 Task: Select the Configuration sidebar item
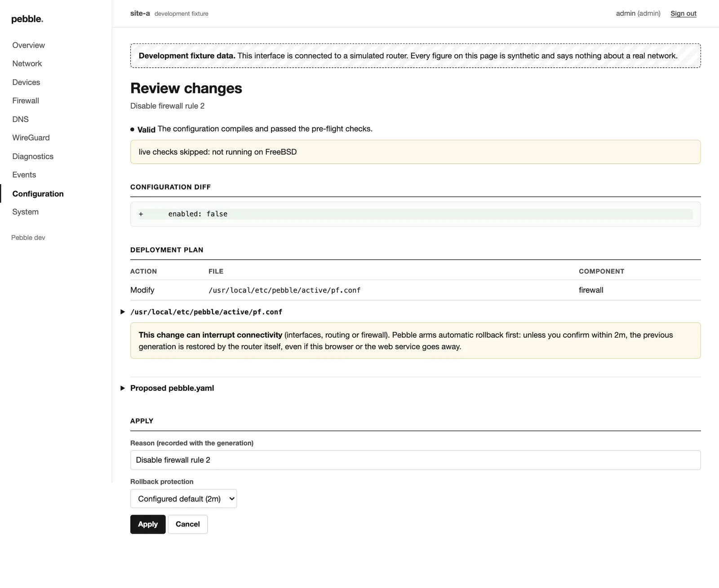tap(38, 194)
